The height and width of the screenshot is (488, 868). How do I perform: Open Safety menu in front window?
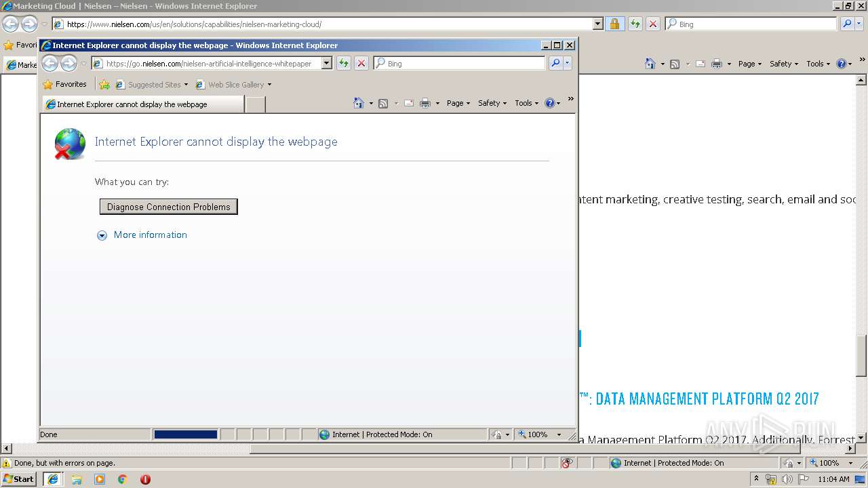pos(492,103)
